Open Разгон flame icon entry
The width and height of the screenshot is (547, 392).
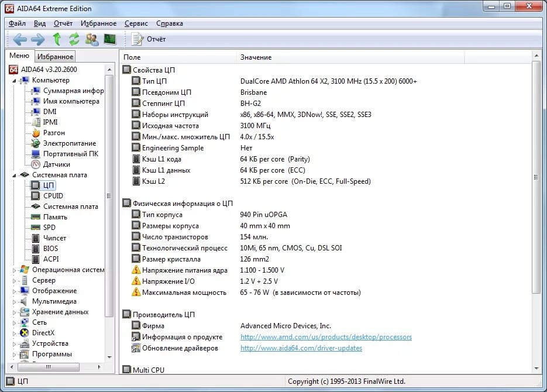tap(48, 133)
